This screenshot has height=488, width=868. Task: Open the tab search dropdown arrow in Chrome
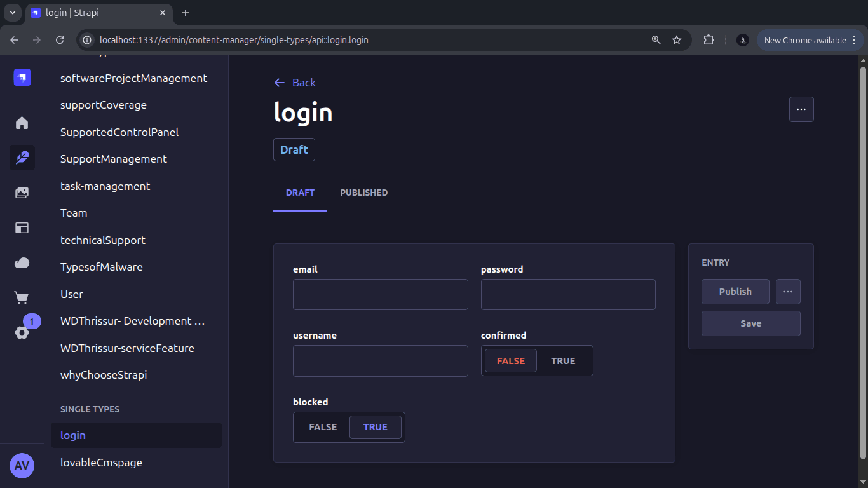click(12, 13)
